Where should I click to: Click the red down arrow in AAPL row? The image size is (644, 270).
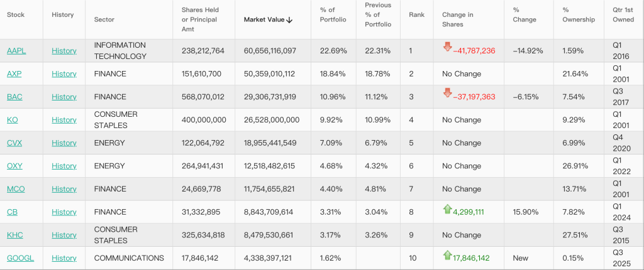tap(447, 46)
